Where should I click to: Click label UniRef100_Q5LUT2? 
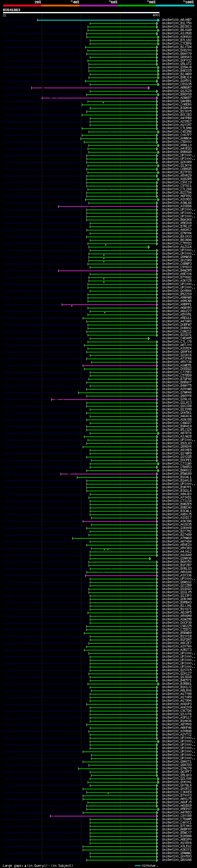coord(177,64)
